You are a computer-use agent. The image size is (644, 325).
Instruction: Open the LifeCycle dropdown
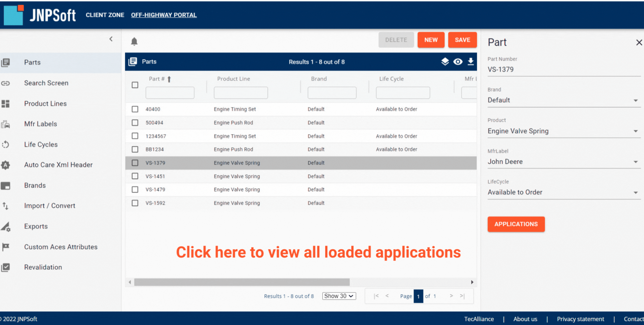[635, 192]
